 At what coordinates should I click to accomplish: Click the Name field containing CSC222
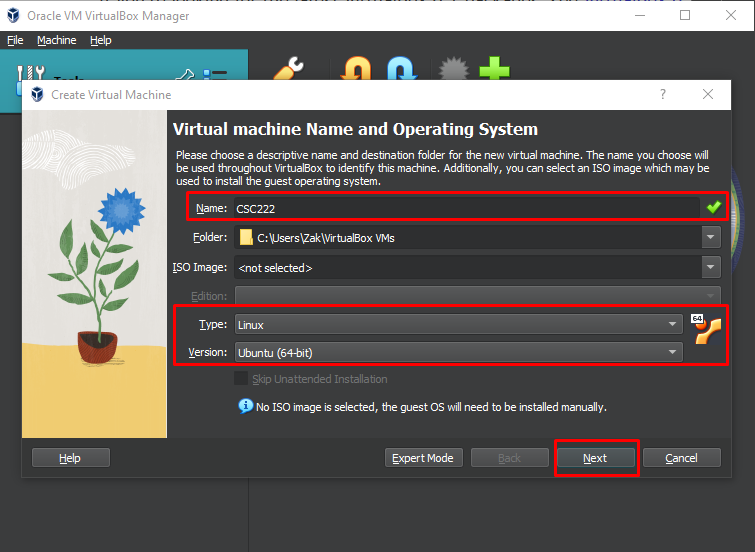pyautogui.click(x=465, y=209)
